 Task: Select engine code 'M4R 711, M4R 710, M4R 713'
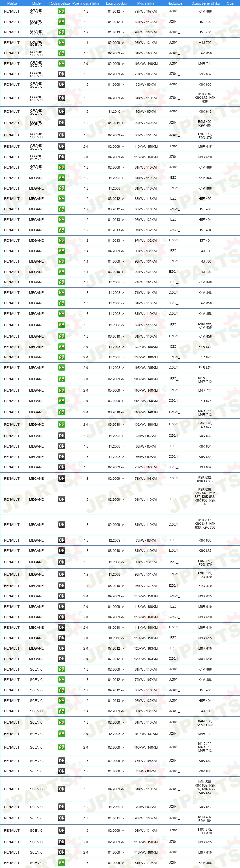[x=205, y=747]
